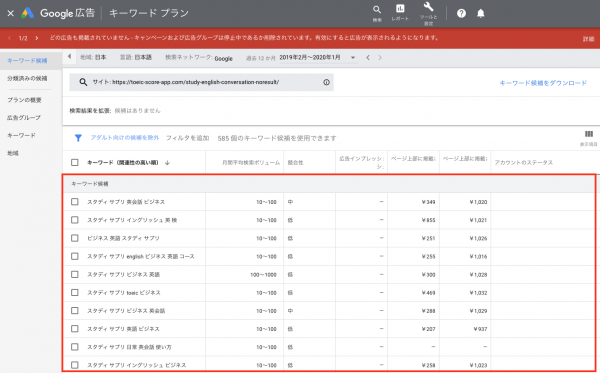Open the date range dropdown arrow
Image resolution: width=600 pixels, height=373 pixels.
tap(353, 58)
